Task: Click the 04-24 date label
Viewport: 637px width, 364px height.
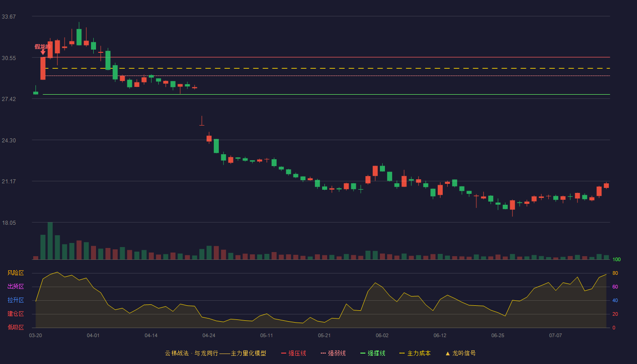Action: click(209, 335)
